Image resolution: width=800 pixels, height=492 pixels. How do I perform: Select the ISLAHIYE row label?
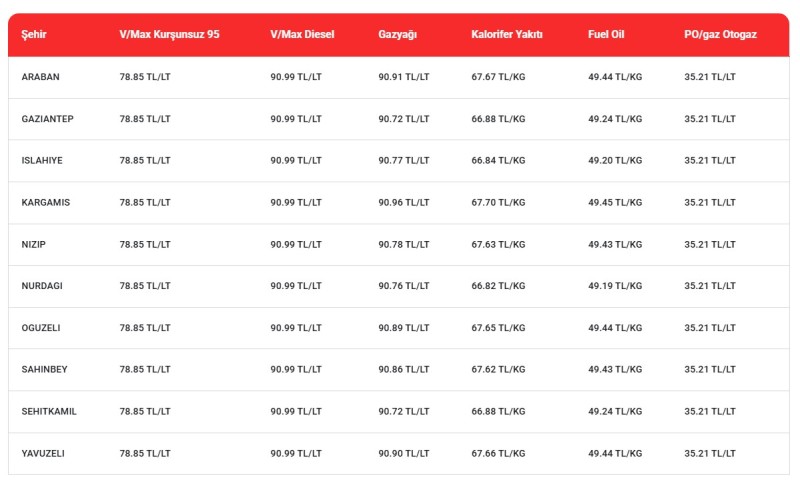(42, 160)
